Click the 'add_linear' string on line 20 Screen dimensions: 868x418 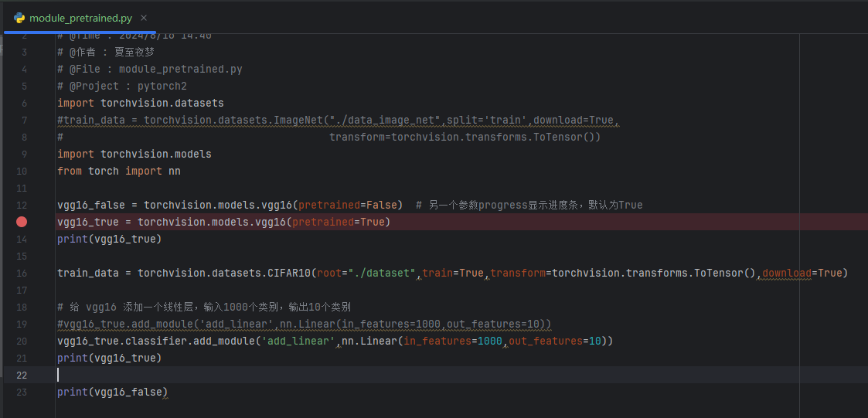tap(298, 341)
